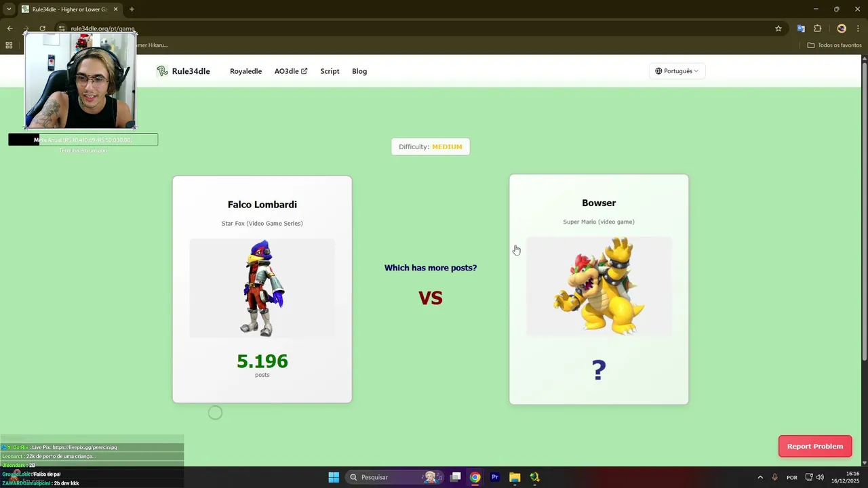Click the page vertical scrollbar

click(x=864, y=210)
